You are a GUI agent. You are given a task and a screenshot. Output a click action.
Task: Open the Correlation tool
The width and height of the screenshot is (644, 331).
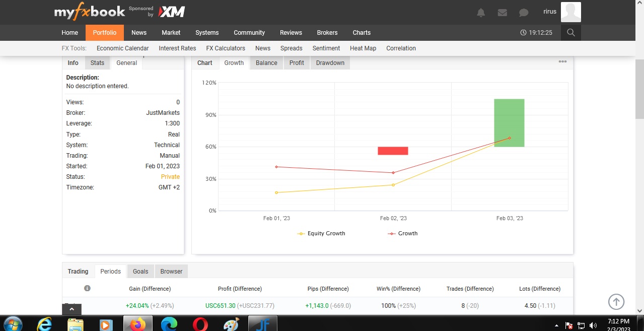pyautogui.click(x=401, y=48)
